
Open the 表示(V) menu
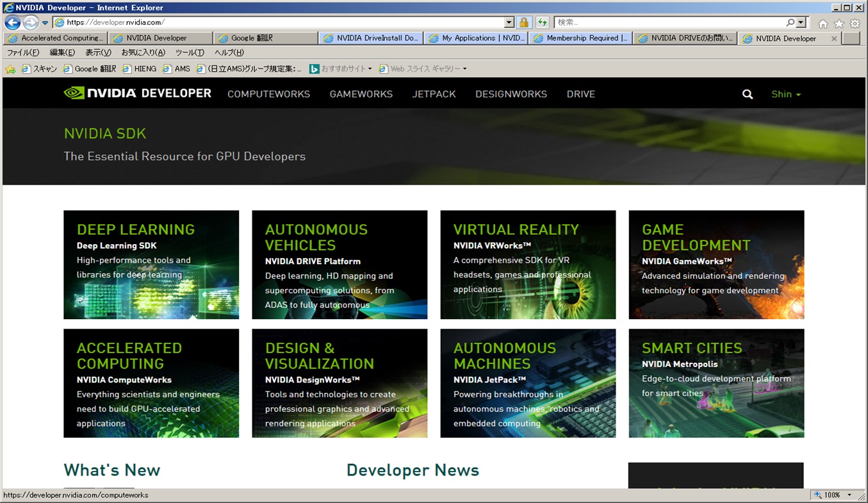pyautogui.click(x=98, y=53)
